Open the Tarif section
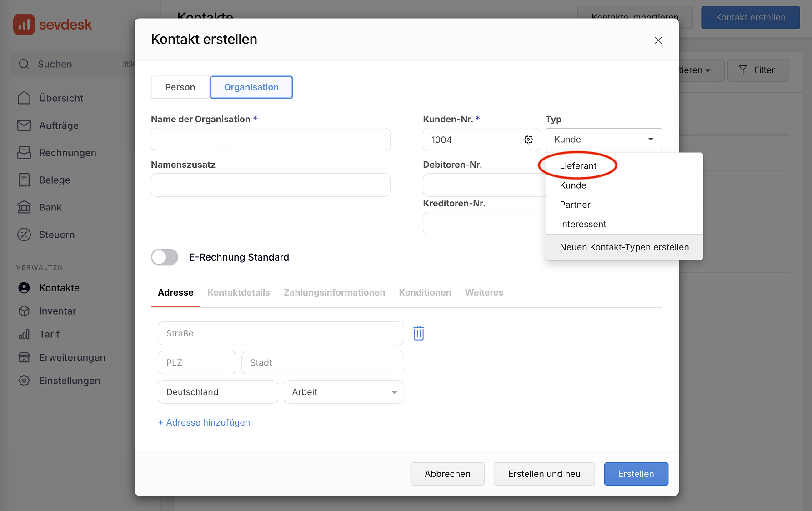Screen dimensions: 812x511 [49, 334]
